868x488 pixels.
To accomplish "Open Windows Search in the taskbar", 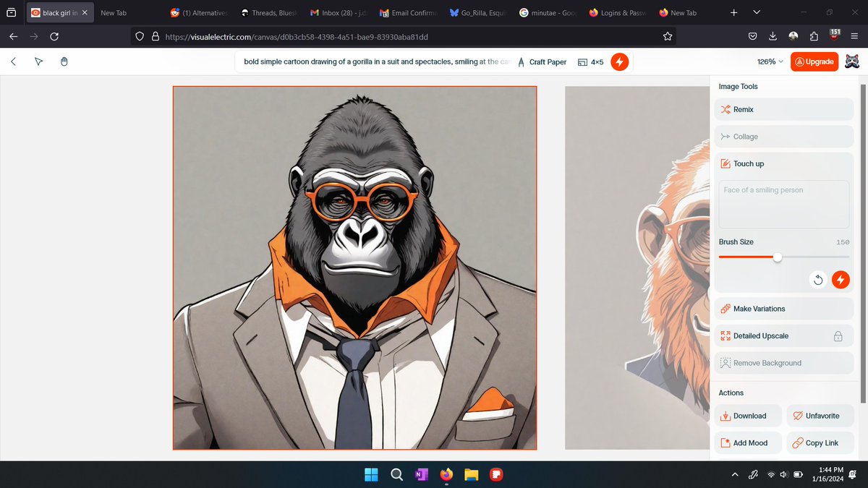I will pyautogui.click(x=396, y=475).
